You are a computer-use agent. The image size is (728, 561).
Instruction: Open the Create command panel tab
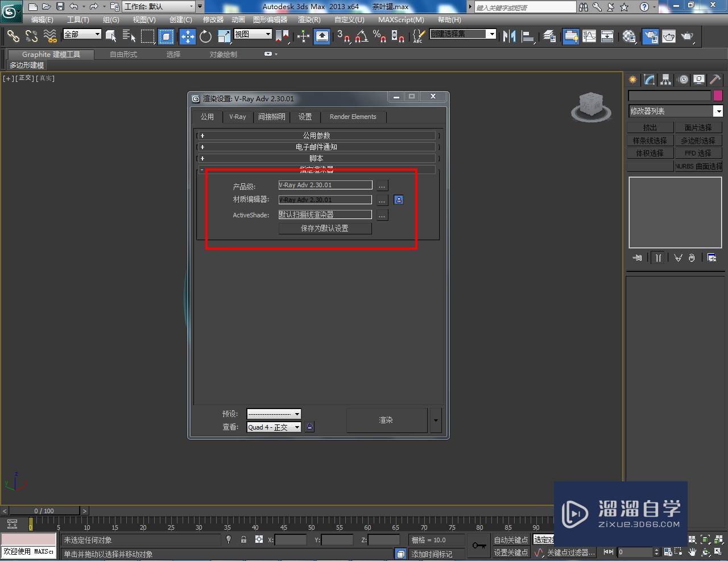632,80
